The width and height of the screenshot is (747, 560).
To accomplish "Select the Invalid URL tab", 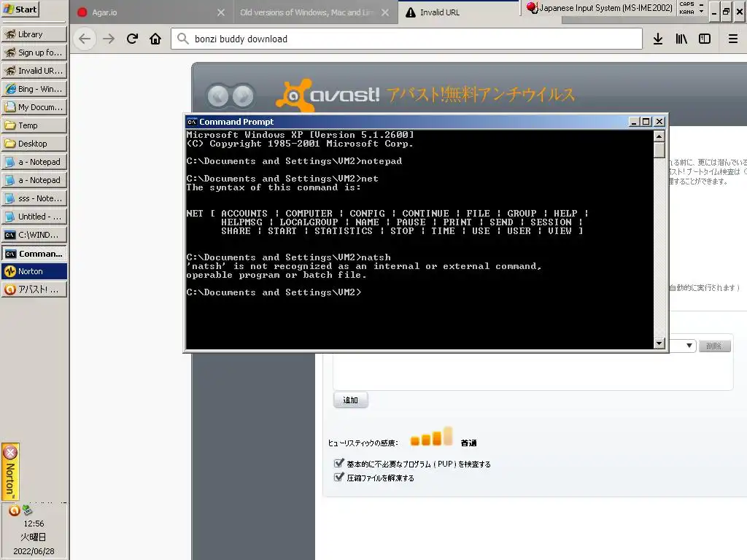I will click(457, 12).
